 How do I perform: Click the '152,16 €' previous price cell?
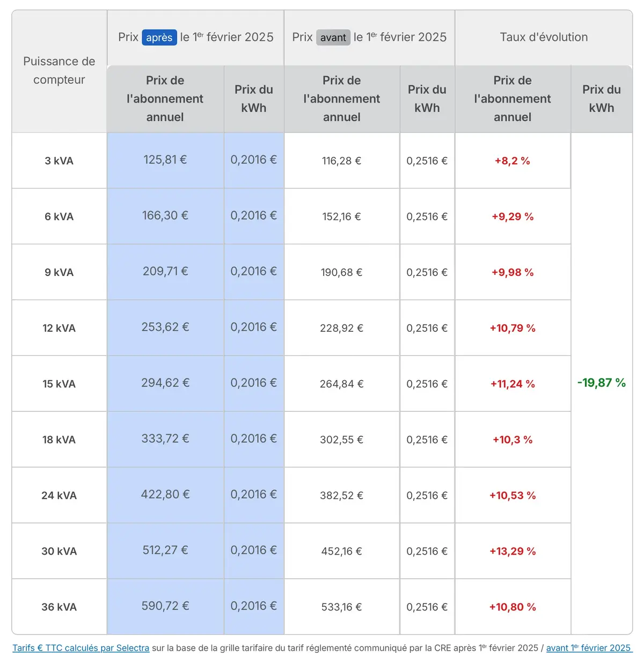(342, 216)
